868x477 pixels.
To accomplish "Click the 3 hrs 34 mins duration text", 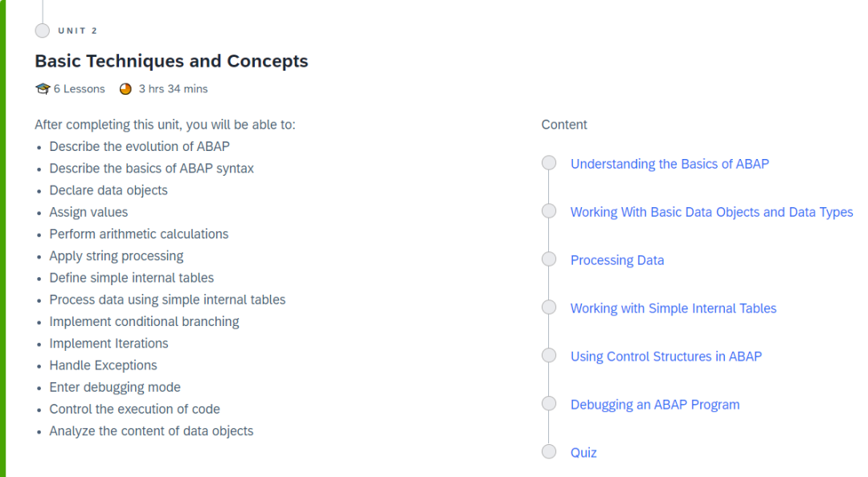I will [x=174, y=88].
